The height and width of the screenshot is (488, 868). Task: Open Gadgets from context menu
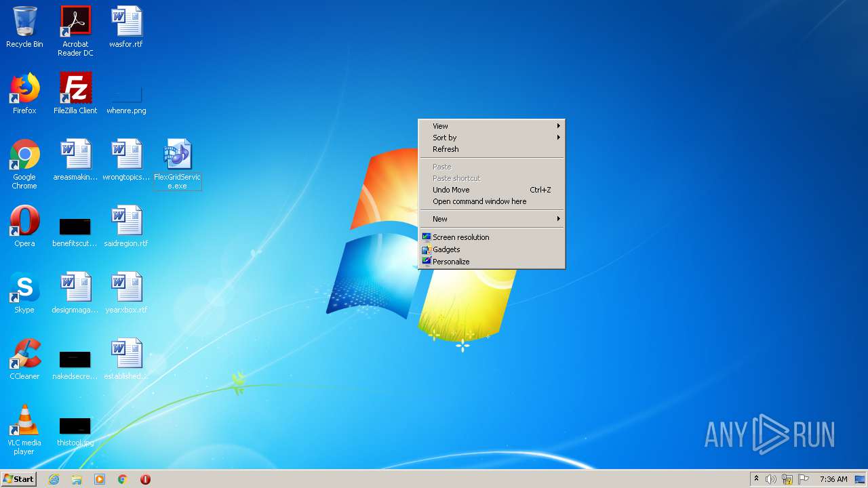pyautogui.click(x=492, y=249)
